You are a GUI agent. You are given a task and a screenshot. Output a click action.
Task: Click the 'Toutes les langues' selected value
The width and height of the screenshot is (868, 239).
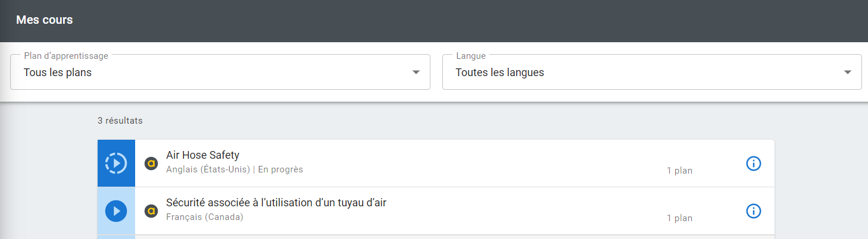click(x=499, y=73)
